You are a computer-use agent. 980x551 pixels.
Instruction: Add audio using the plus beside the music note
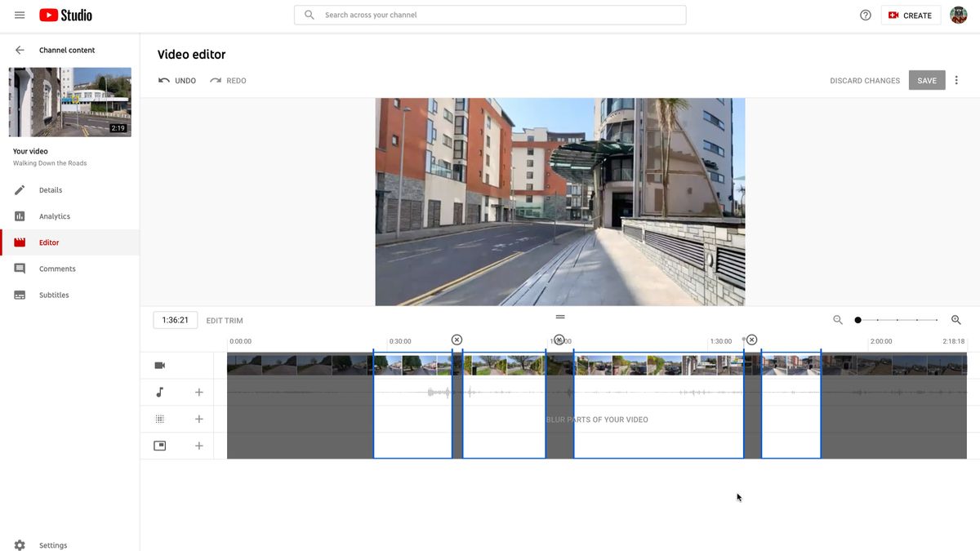(x=198, y=392)
